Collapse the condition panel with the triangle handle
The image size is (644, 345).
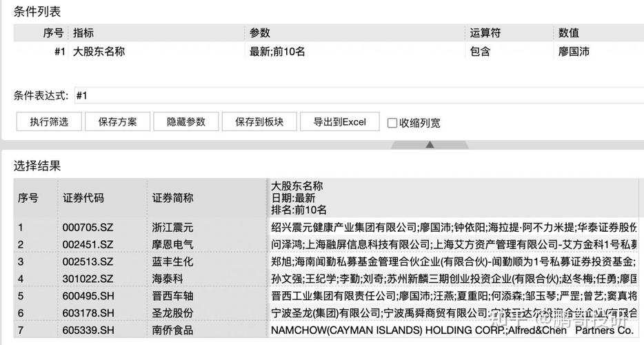pos(430,144)
